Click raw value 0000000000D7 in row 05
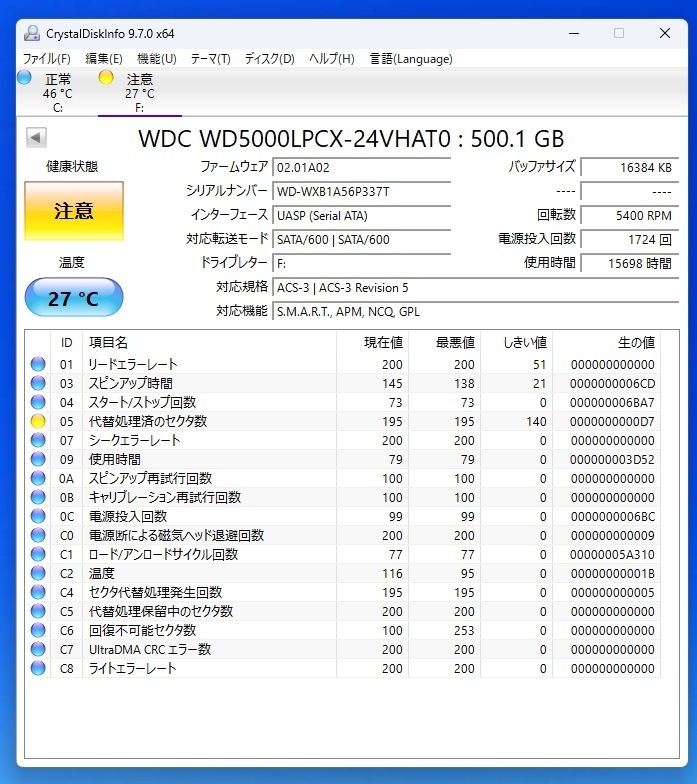 [x=612, y=422]
